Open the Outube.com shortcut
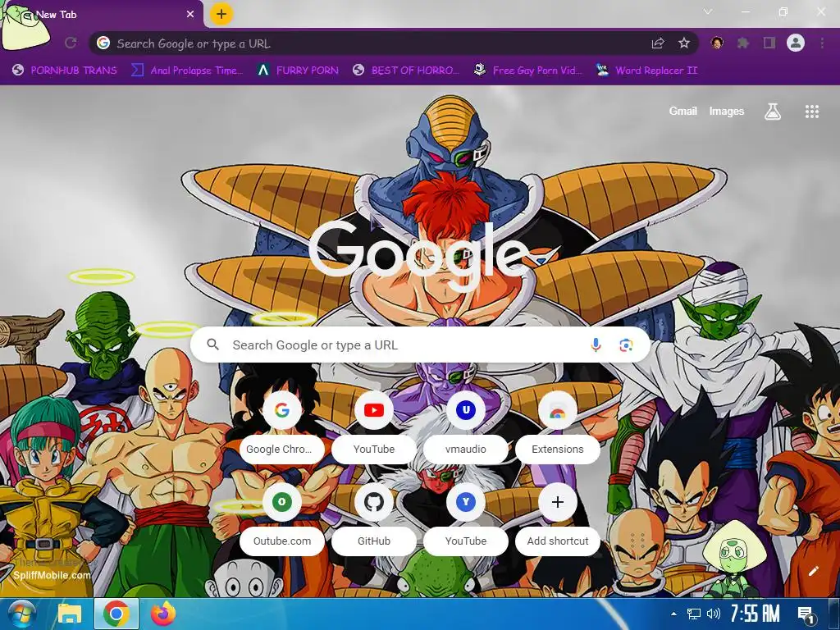840x630 pixels. (x=282, y=519)
